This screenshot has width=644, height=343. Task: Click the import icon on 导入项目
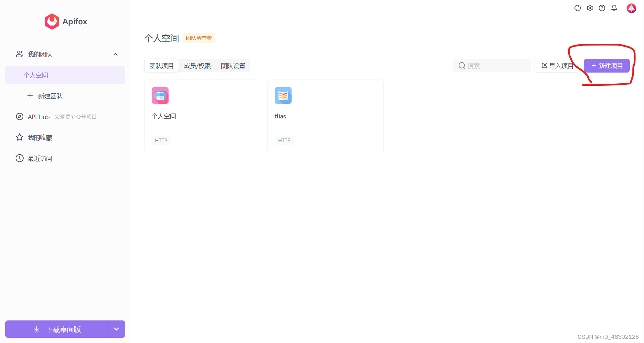[544, 65]
